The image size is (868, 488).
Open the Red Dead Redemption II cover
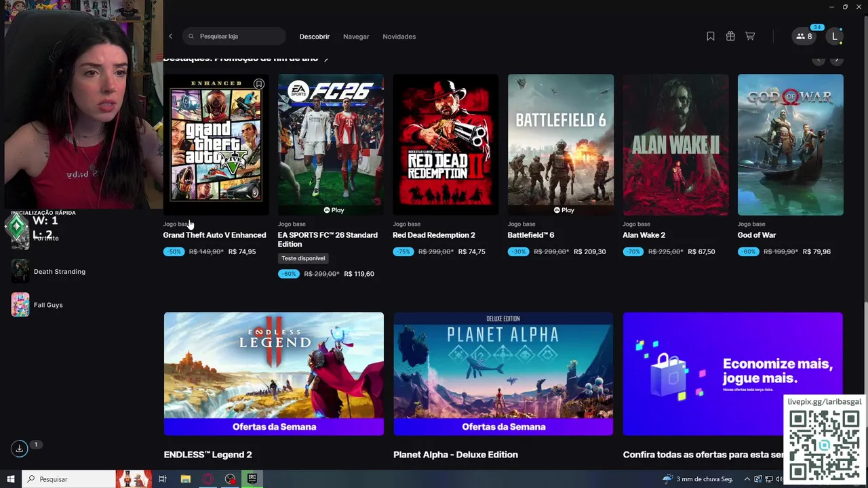(446, 144)
